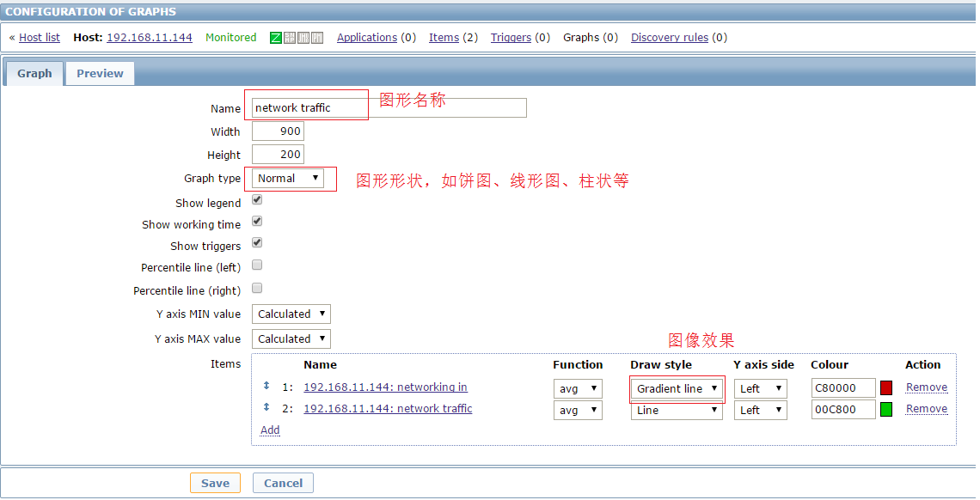Switch to the Preview tab
This screenshot has width=980, height=500.
100,73
